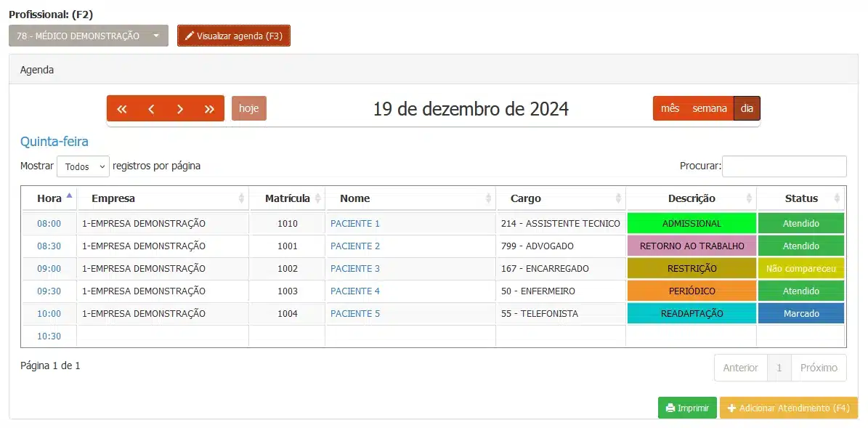Open the professional dropdown 78 - MÉDICO DEMONSTRAÇÃO
The width and height of the screenshot is (868, 428).
89,36
